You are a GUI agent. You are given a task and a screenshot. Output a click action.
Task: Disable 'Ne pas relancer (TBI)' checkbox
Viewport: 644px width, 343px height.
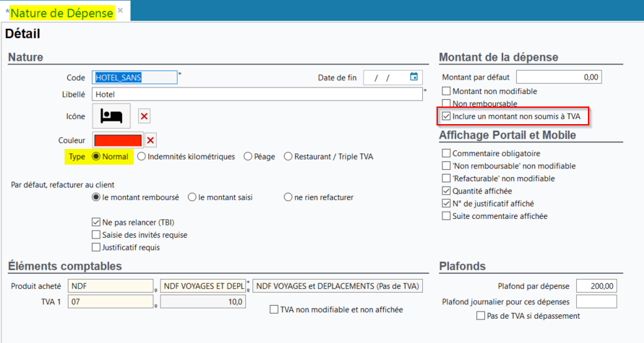[x=97, y=222]
